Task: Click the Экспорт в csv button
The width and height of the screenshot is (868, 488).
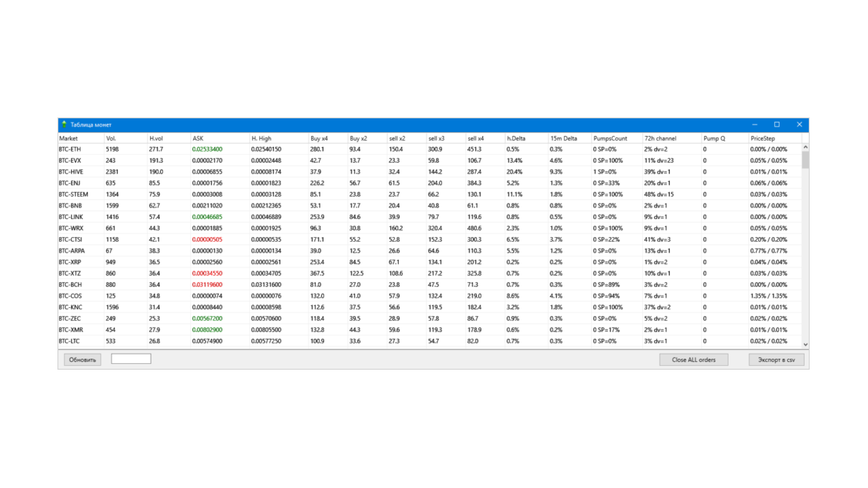Action: pos(776,360)
